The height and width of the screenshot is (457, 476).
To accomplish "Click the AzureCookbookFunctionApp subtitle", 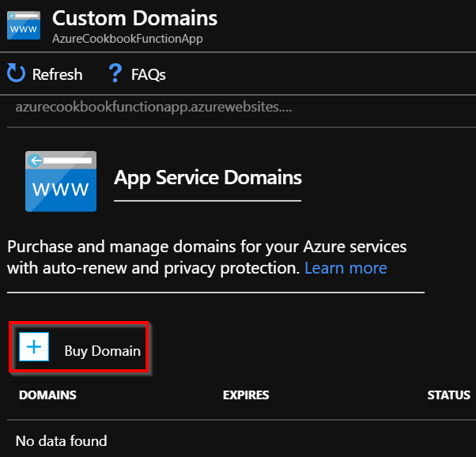I will [x=126, y=39].
